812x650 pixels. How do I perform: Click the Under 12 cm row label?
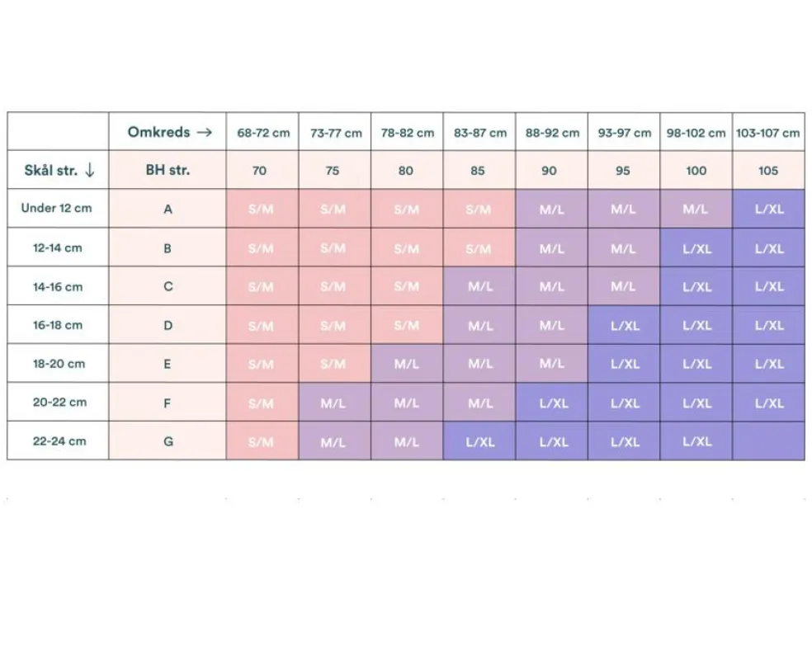click(x=57, y=209)
